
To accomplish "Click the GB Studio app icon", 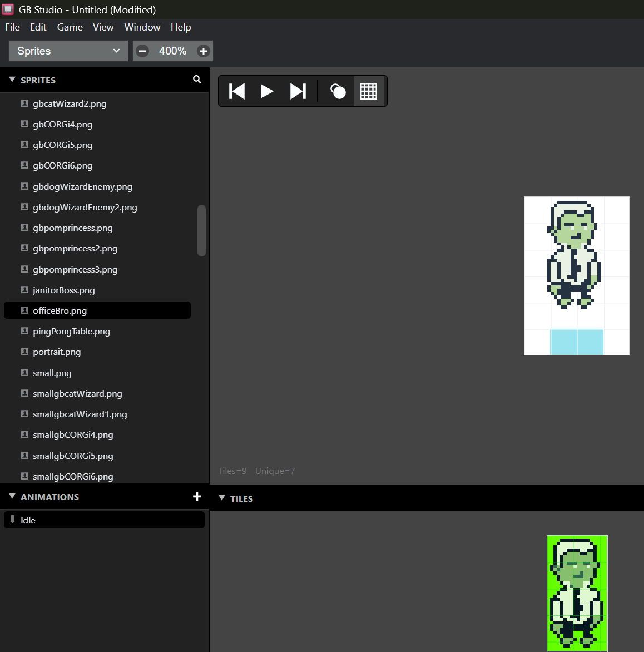I will [8, 9].
